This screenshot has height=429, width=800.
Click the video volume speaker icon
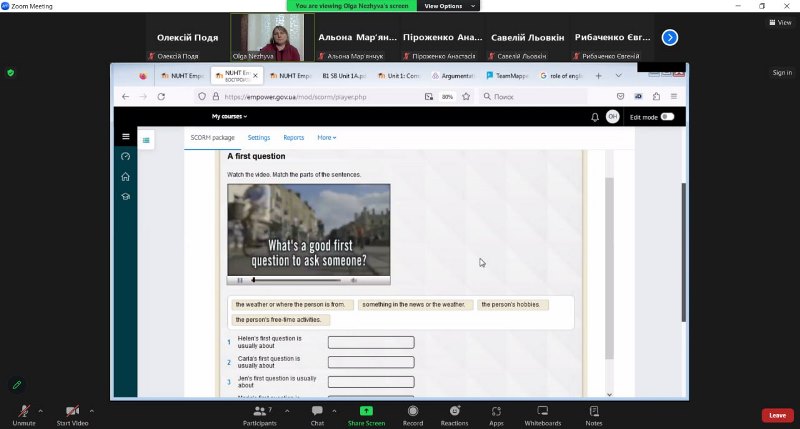point(354,280)
